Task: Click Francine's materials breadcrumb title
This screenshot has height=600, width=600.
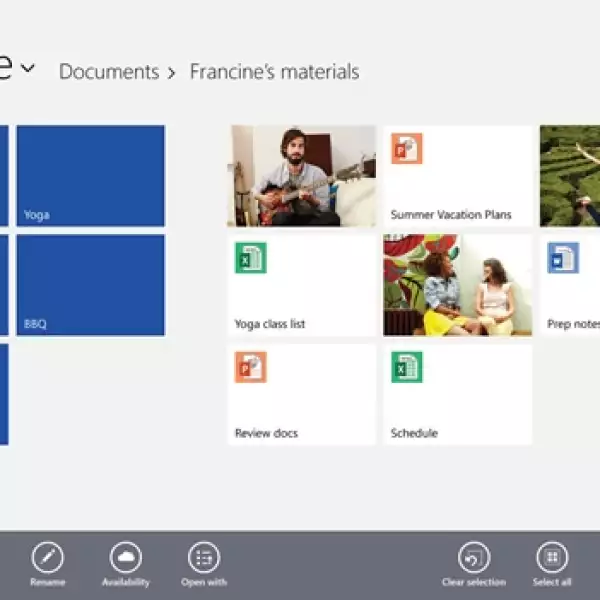Action: click(275, 72)
